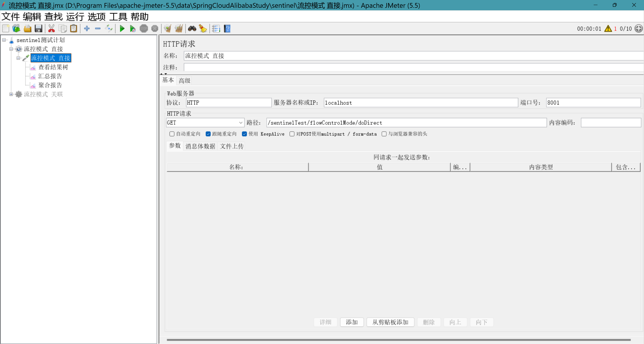644x344 pixels.
Task: Disable 使用 KeepAlive checkbox
Action: tap(245, 134)
